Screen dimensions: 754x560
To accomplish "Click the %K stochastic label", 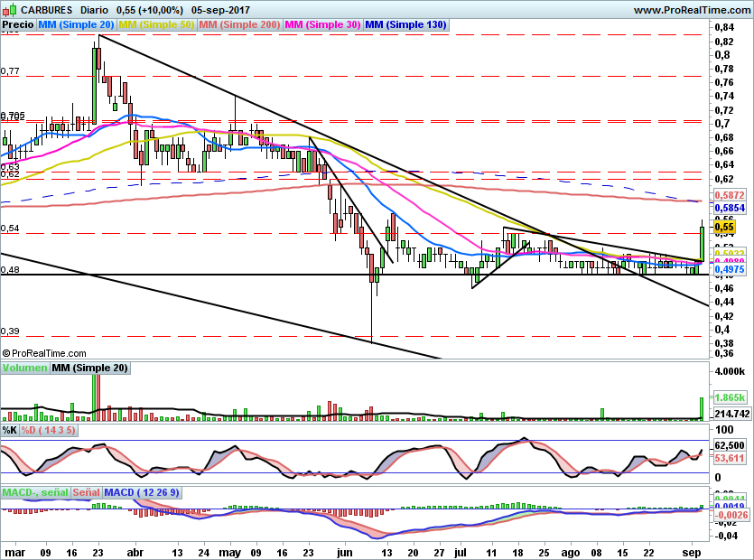I will (x=10, y=430).
